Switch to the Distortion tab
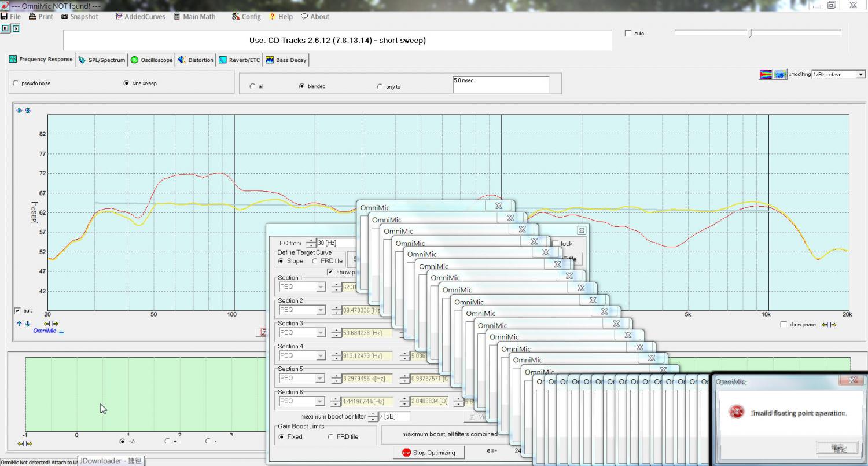This screenshot has height=466, width=868. (x=196, y=60)
